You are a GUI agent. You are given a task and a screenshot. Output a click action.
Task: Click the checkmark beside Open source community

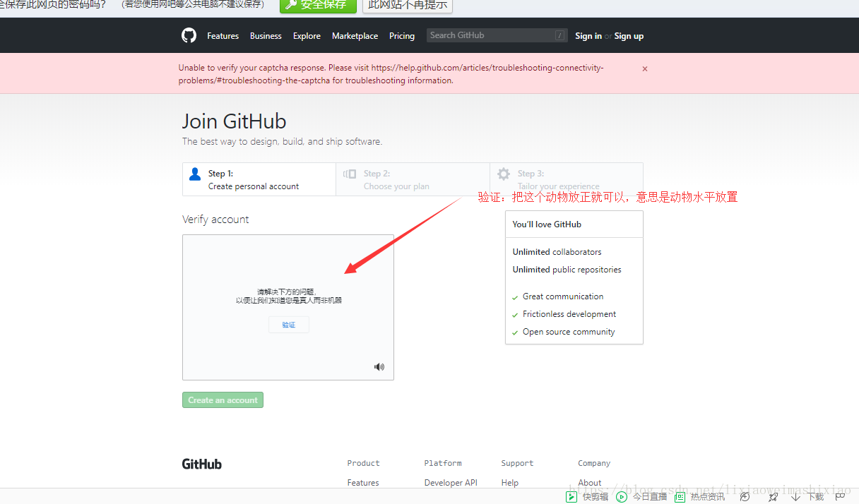click(515, 332)
